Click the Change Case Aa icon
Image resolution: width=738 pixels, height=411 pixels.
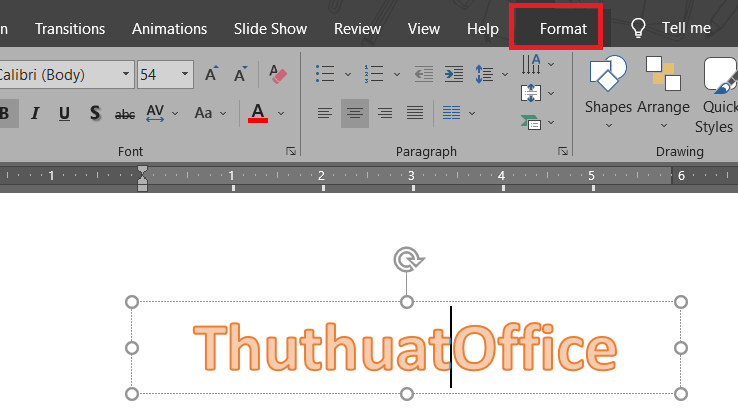click(203, 113)
